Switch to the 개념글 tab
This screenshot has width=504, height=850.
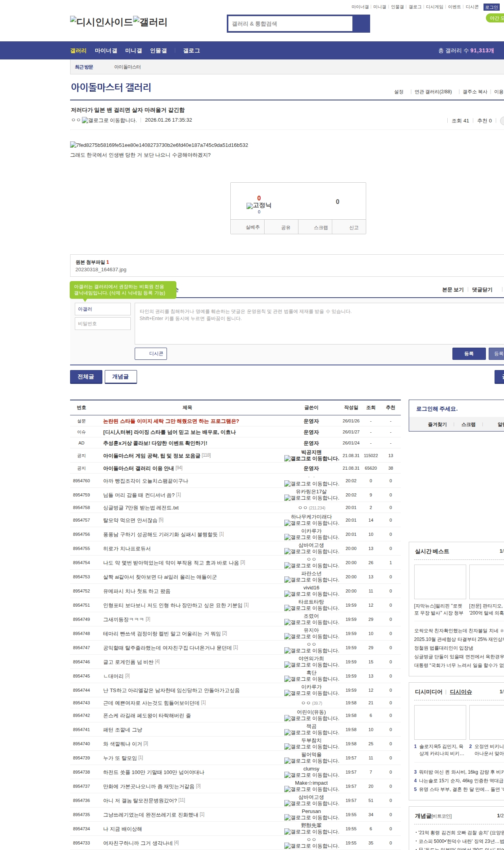[120, 377]
